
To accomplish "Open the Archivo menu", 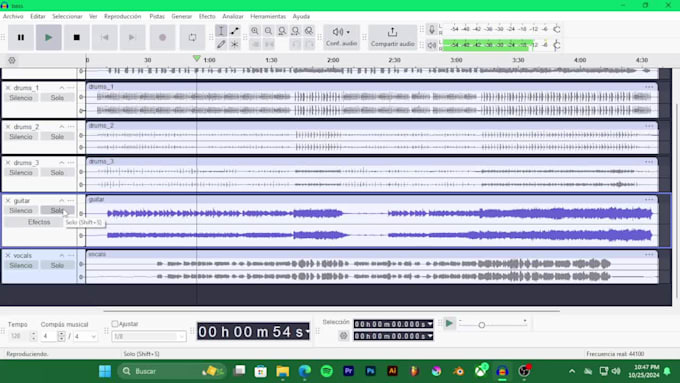I will [13, 16].
